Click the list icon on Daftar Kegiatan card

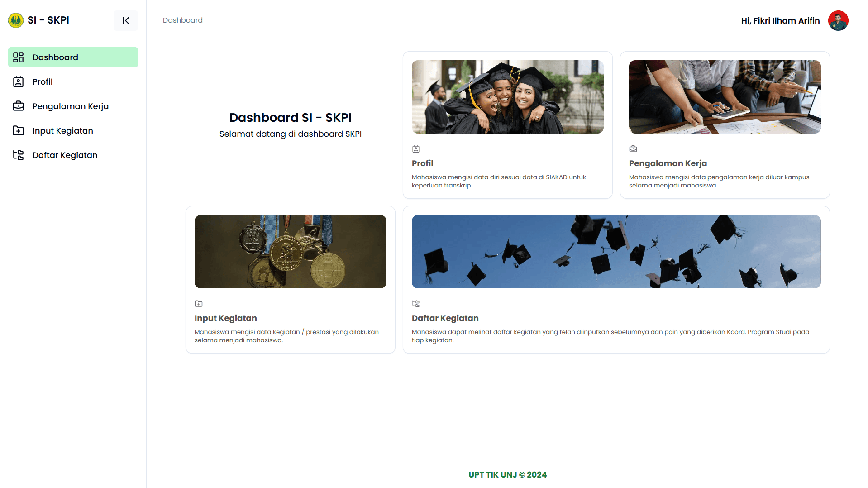pos(415,303)
